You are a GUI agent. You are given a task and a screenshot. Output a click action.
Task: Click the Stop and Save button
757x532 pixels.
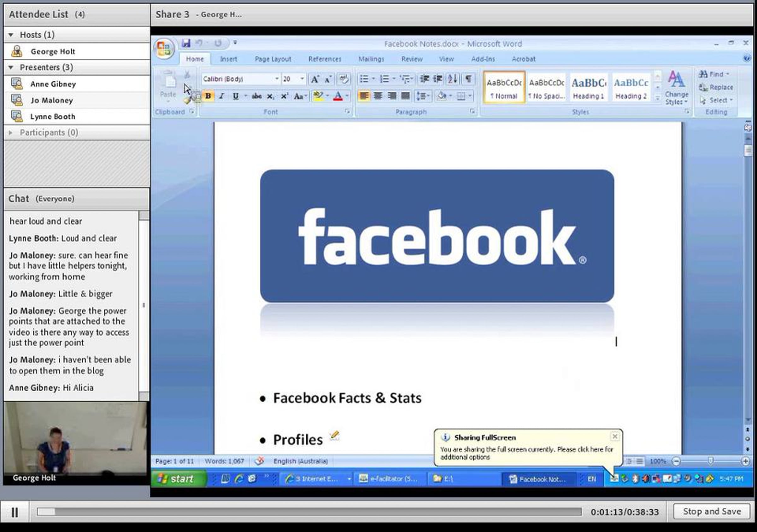point(712,511)
